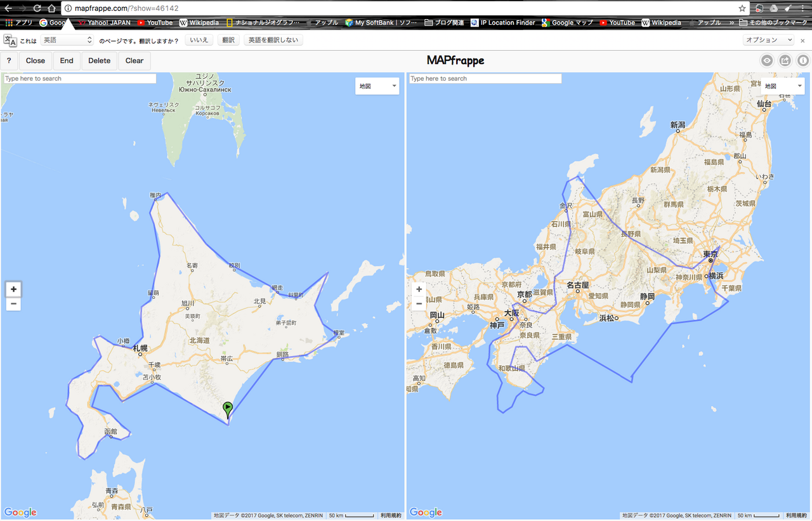Open the オプション dropdown in translate bar
The width and height of the screenshot is (812, 521).
click(768, 40)
